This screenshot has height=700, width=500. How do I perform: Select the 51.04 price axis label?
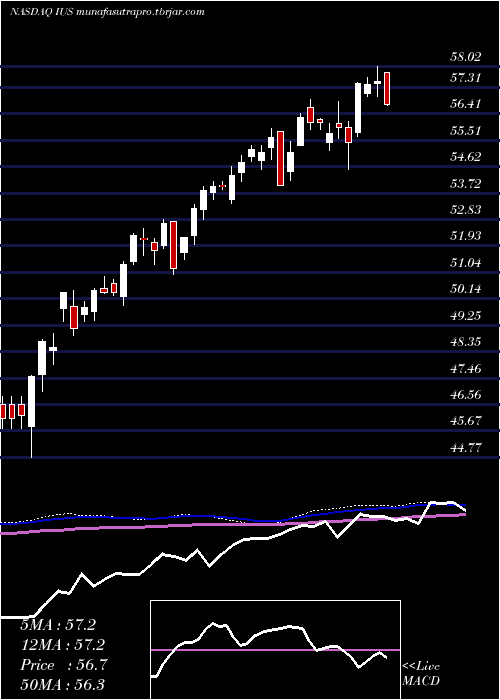click(x=466, y=263)
